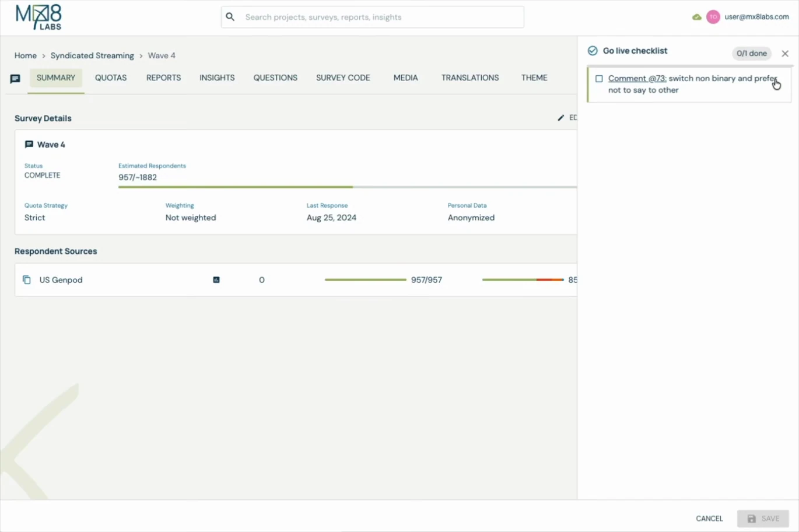Close the Go live checklist panel

(785, 54)
